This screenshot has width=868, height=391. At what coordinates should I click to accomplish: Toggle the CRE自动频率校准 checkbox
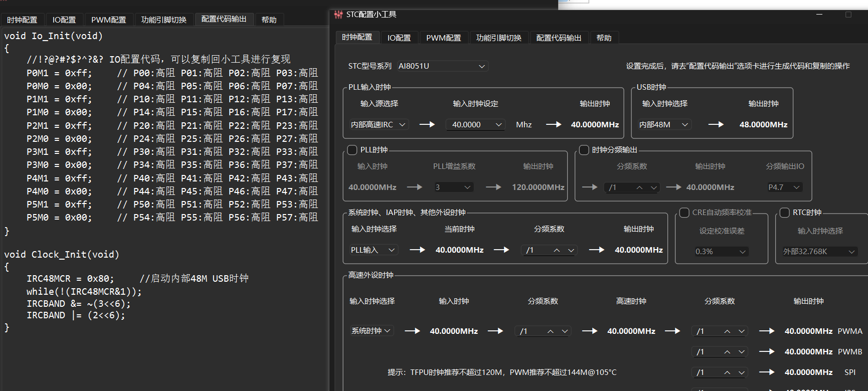(x=684, y=213)
